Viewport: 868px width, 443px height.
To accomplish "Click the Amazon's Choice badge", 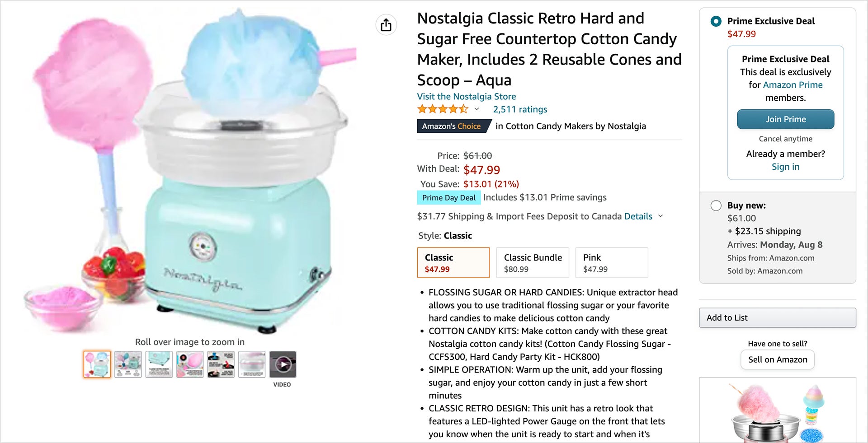I will click(451, 126).
